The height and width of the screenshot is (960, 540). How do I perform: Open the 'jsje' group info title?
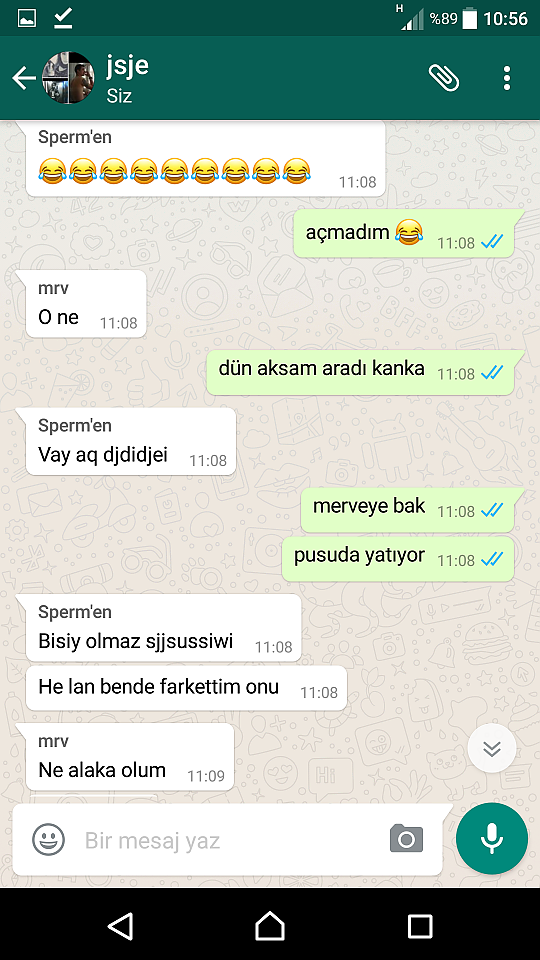pos(127,66)
